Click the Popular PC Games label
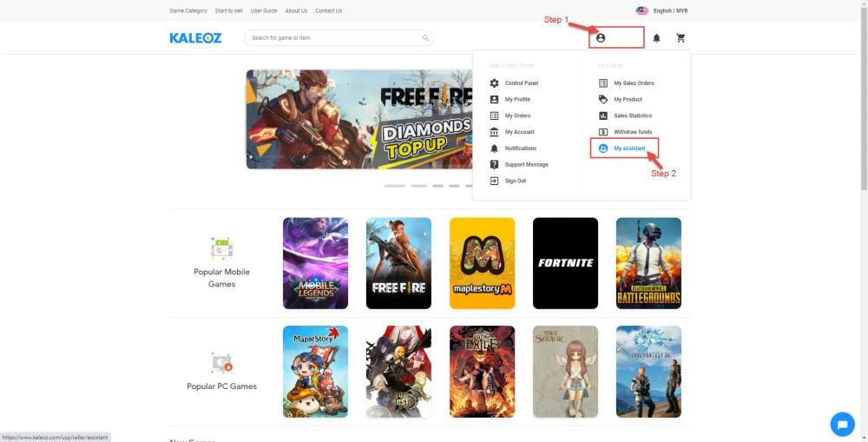 [221, 386]
